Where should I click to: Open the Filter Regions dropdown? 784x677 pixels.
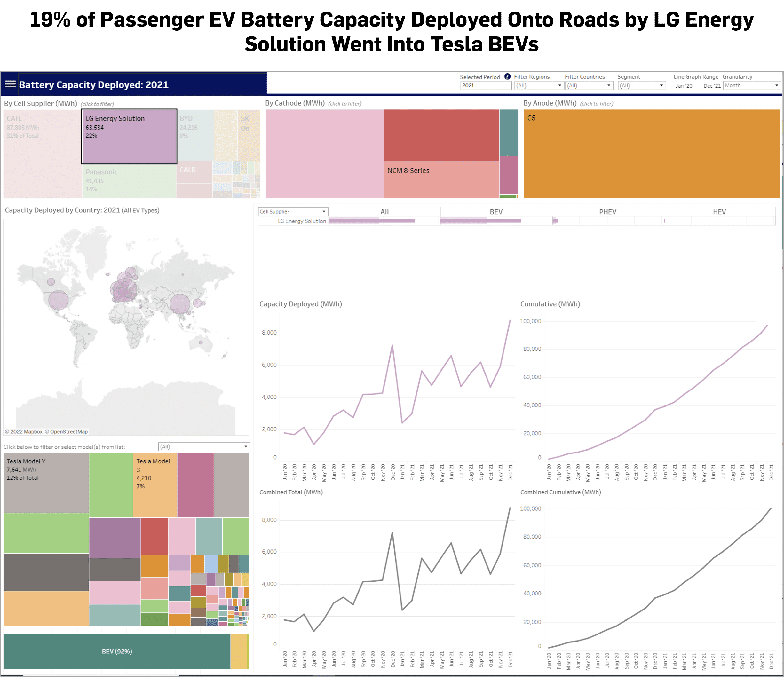point(539,85)
